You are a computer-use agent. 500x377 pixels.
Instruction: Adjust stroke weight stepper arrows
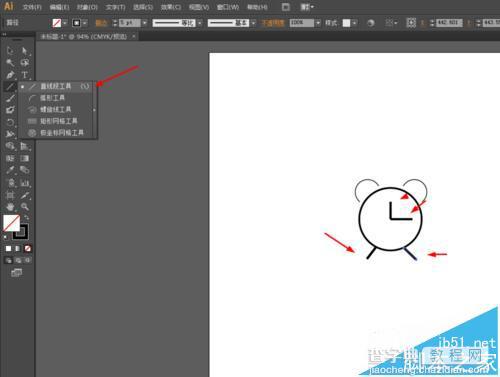coord(115,23)
